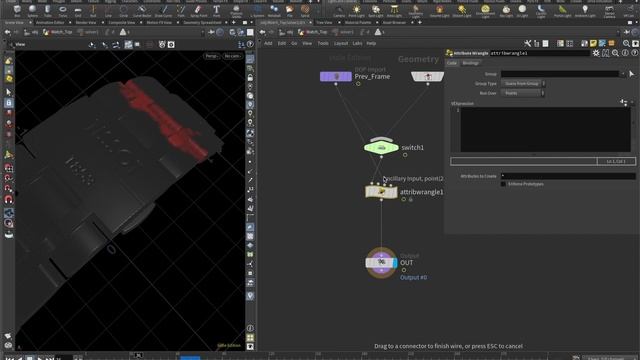This screenshot has width=640, height=360.
Task: Add an Environment Light from shelf
Action: tap(485, 11)
